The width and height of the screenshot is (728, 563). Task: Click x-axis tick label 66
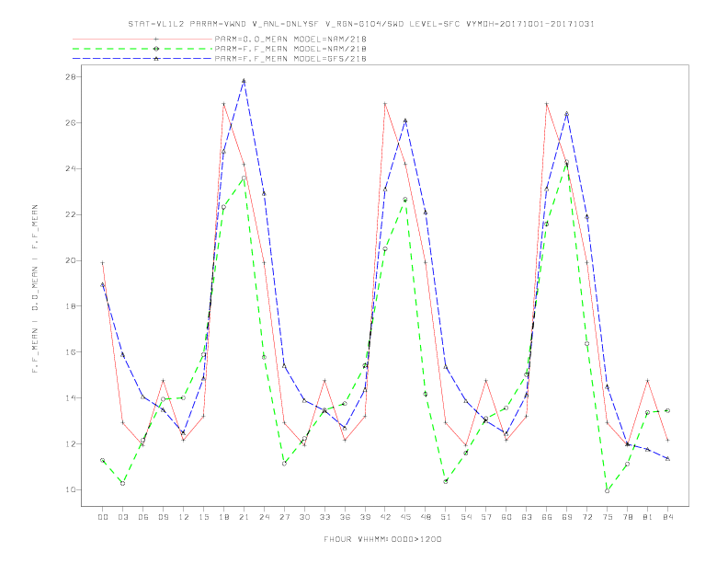tap(547, 517)
